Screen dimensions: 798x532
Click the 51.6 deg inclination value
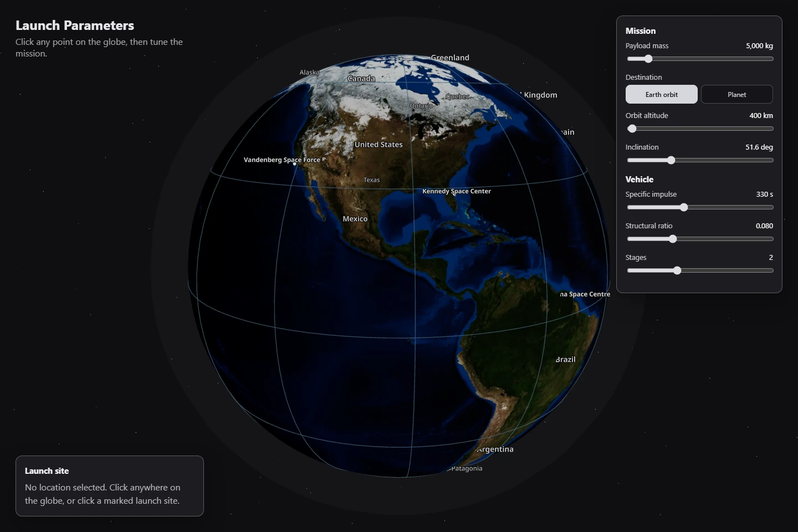(x=759, y=147)
